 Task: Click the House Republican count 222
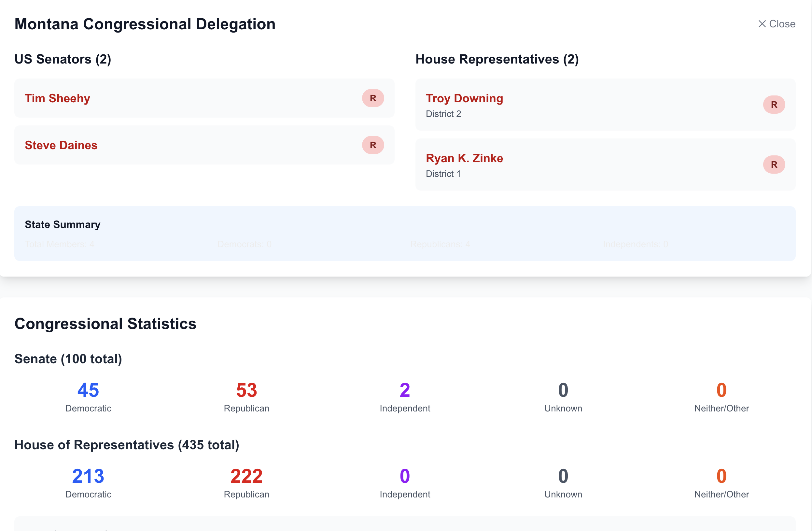tap(246, 476)
